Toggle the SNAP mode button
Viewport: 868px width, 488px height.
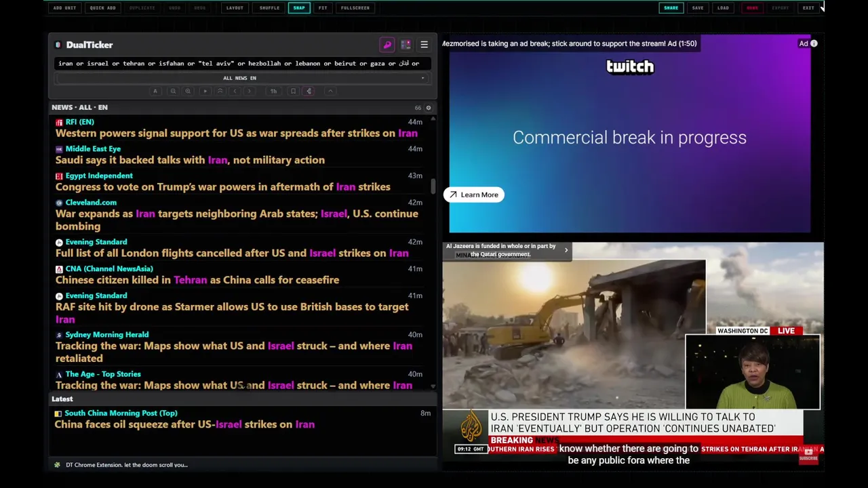coord(299,8)
